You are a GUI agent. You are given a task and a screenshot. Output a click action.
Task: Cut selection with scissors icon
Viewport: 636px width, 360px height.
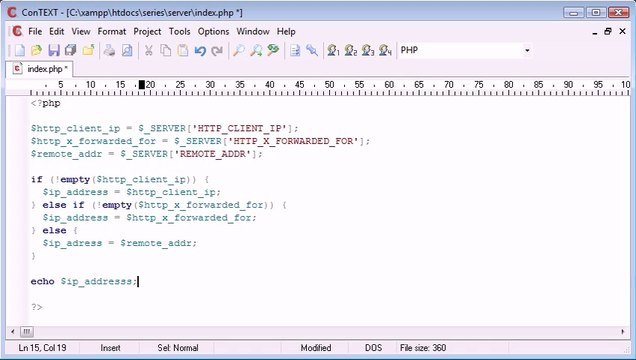coord(148,50)
